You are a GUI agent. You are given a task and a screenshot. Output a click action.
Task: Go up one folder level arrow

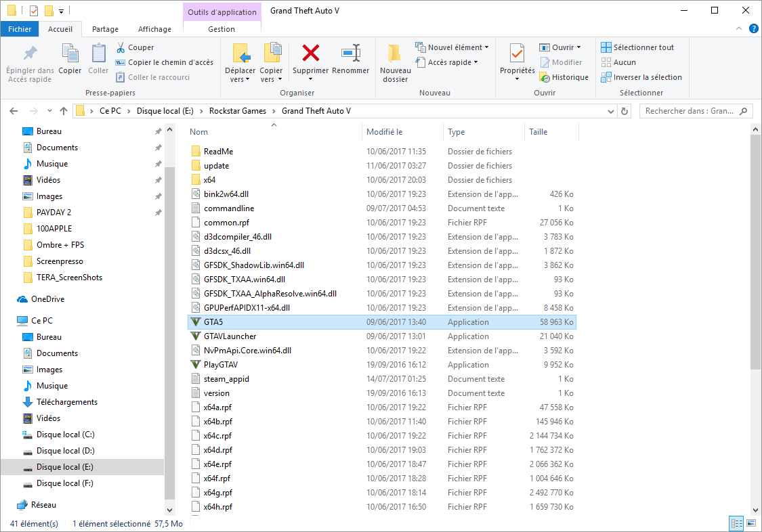click(64, 111)
